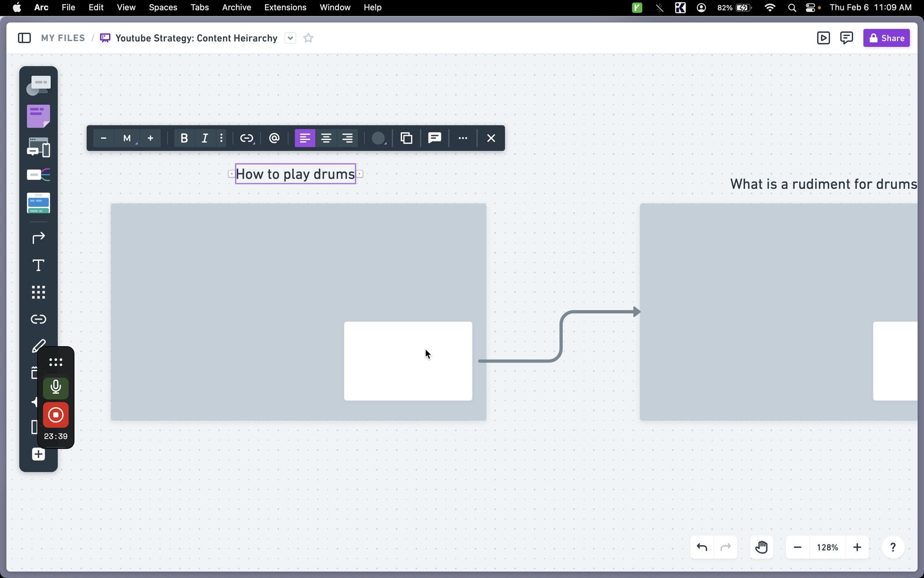This screenshot has height=578, width=924.
Task: Select the connector arrow tool
Action: 38,238
